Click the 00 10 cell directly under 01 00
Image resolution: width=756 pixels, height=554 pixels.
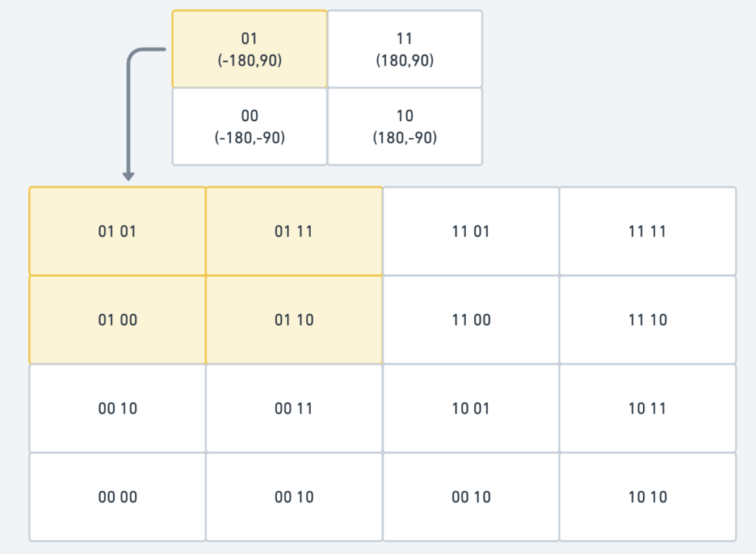[117, 408]
